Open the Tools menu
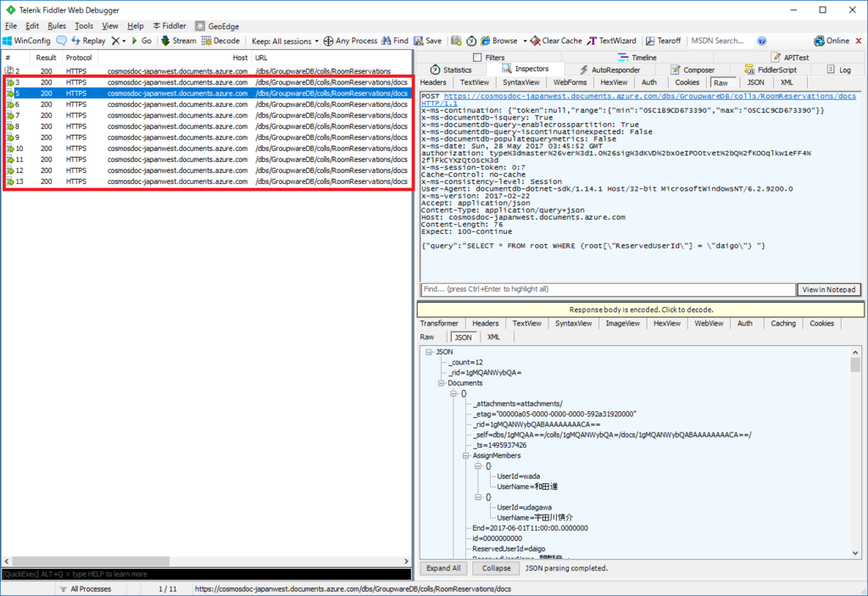This screenshot has width=868, height=596. tap(84, 26)
